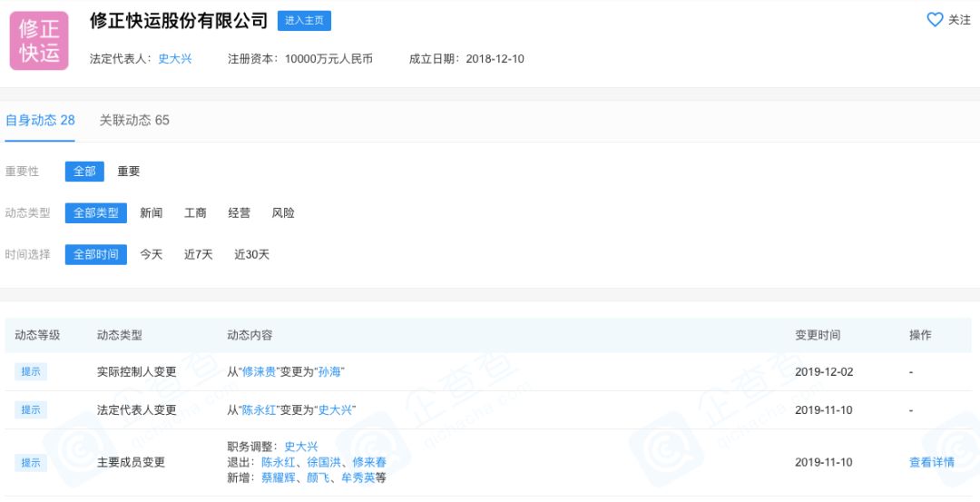980x502 pixels.
Task: Open new controller 孙海 link
Action: tap(330, 372)
